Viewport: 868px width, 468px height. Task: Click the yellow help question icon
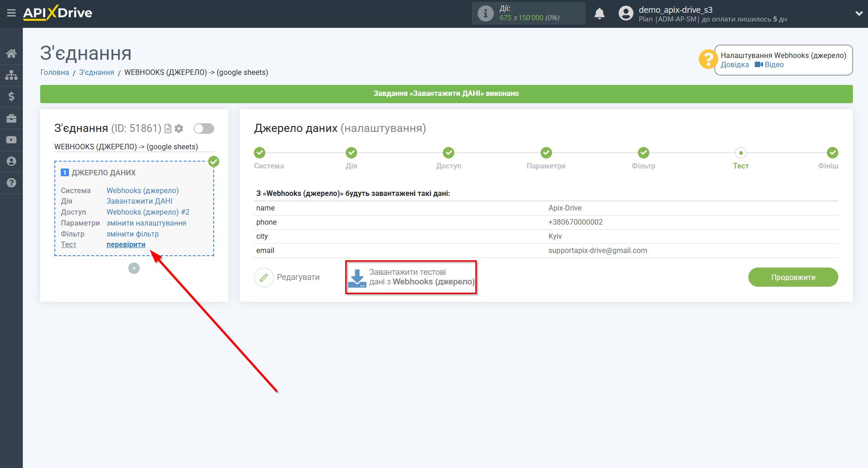(x=708, y=59)
